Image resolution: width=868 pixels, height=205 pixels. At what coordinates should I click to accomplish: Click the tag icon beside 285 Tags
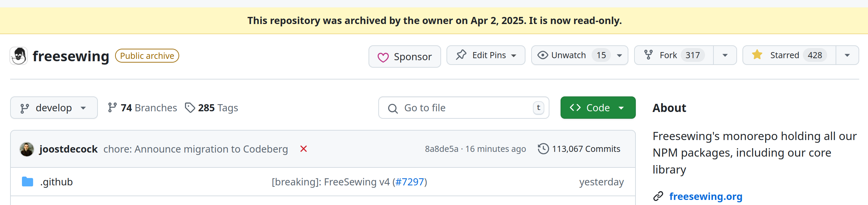(190, 108)
